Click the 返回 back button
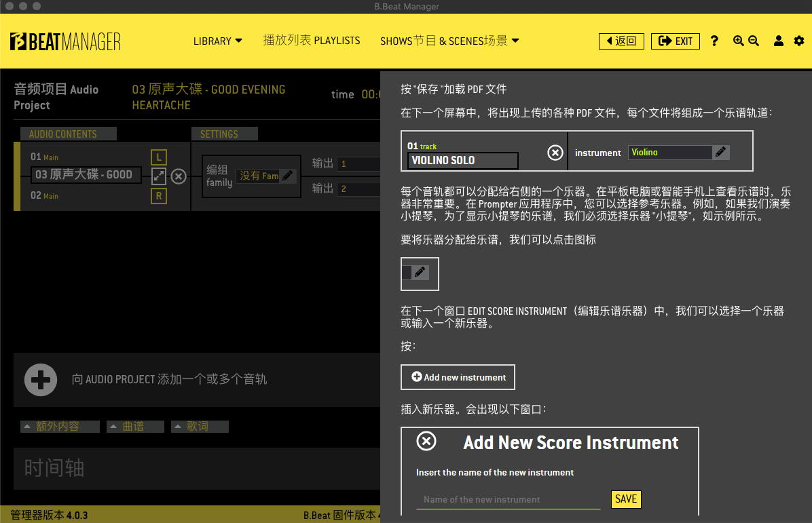 point(621,41)
